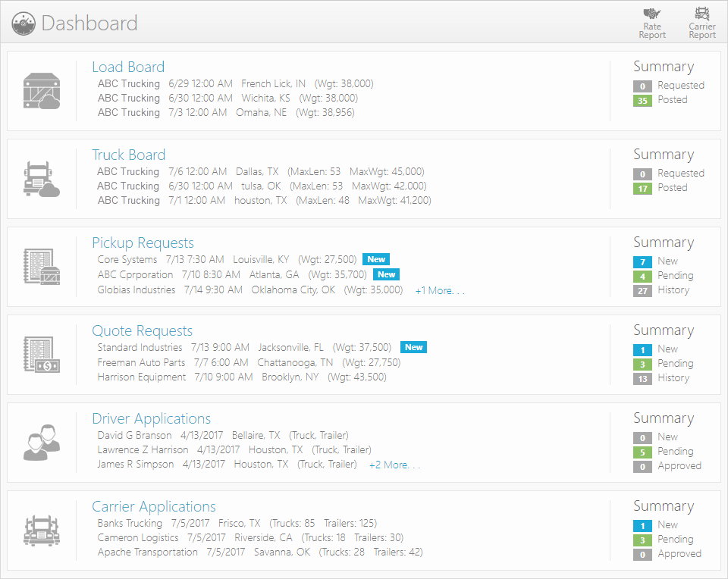
Task: Show +2 More driver applications
Action: coord(394,465)
